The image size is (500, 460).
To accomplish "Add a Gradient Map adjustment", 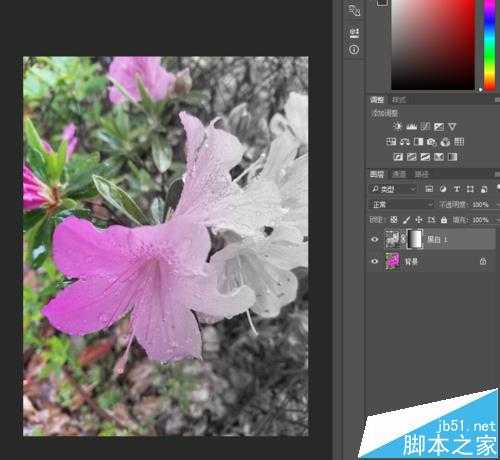I will coord(452,157).
